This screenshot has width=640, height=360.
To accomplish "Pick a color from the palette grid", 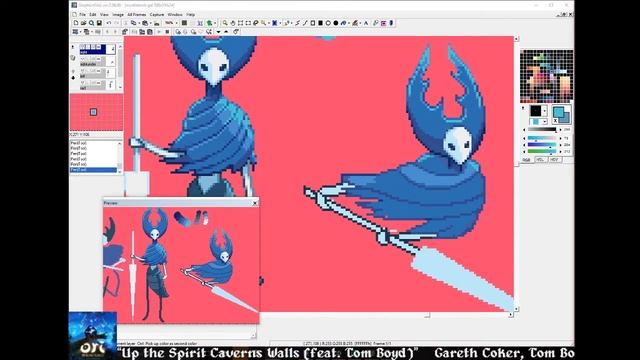I will tap(547, 76).
